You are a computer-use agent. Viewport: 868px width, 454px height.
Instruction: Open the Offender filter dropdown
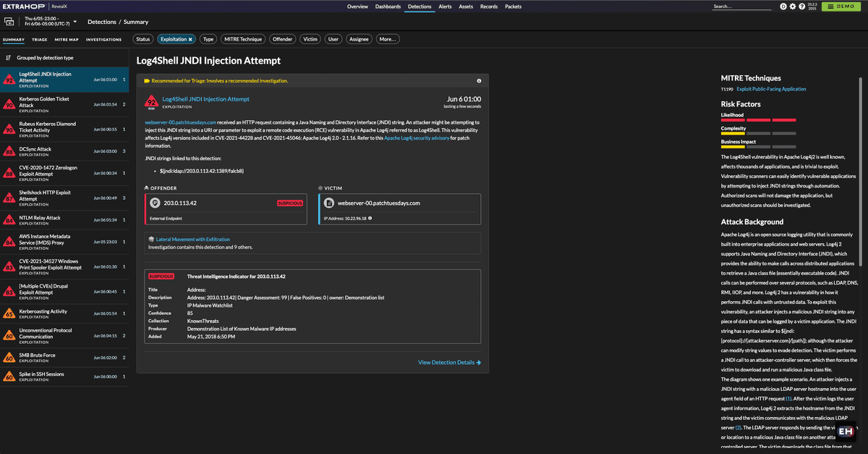click(x=282, y=39)
